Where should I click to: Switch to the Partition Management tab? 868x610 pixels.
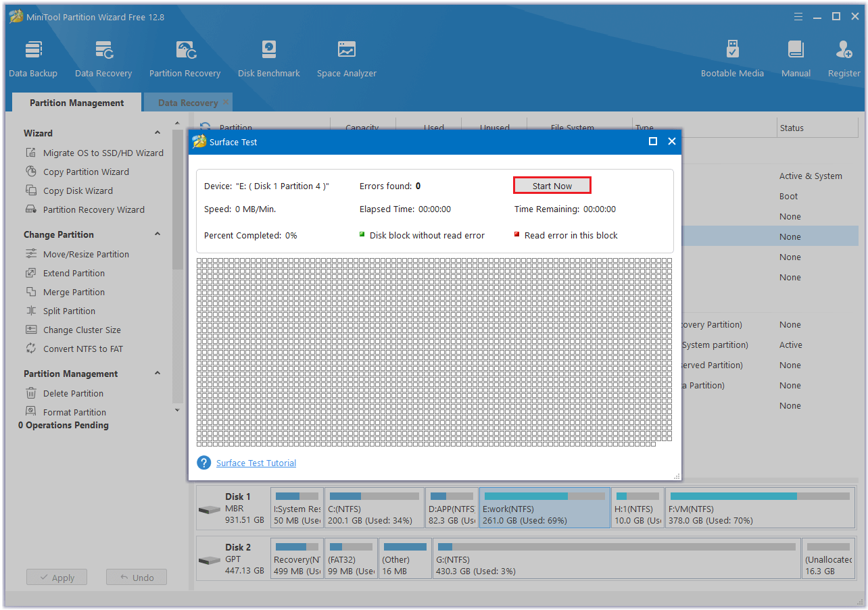click(77, 103)
